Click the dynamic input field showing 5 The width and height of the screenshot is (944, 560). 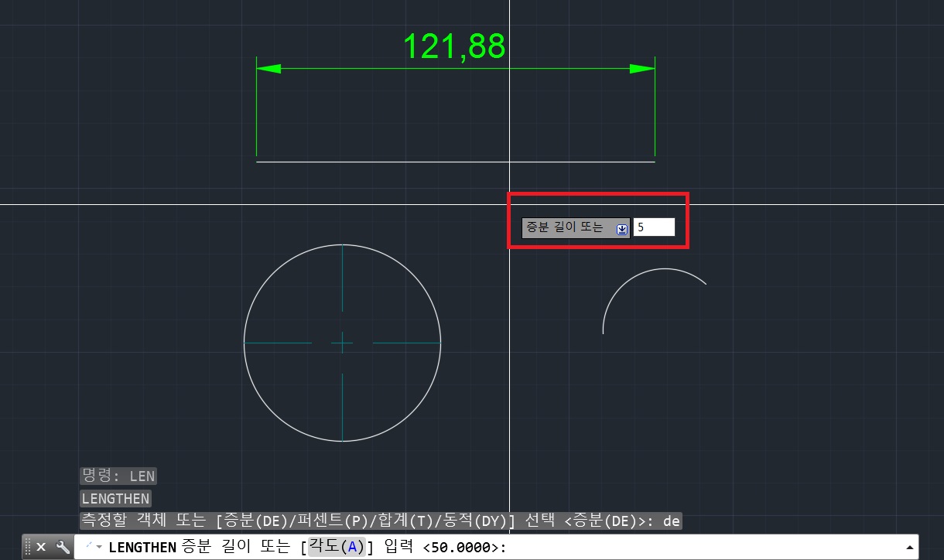654,227
